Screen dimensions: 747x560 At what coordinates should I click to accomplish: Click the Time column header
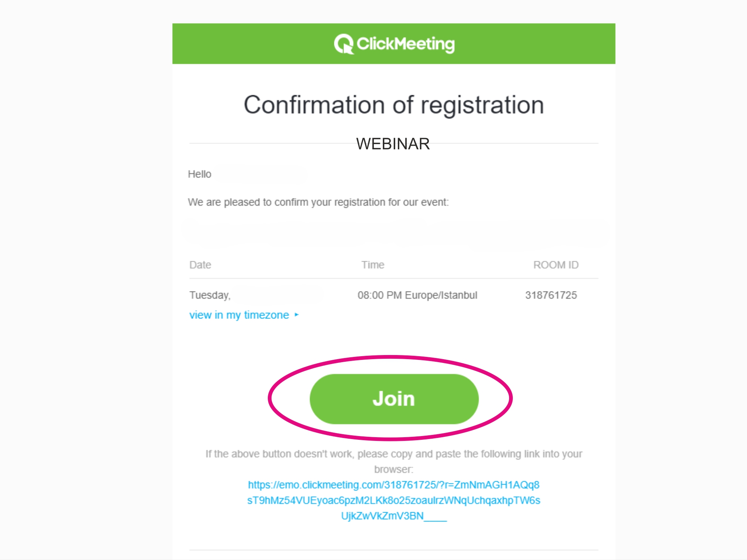pyautogui.click(x=373, y=265)
